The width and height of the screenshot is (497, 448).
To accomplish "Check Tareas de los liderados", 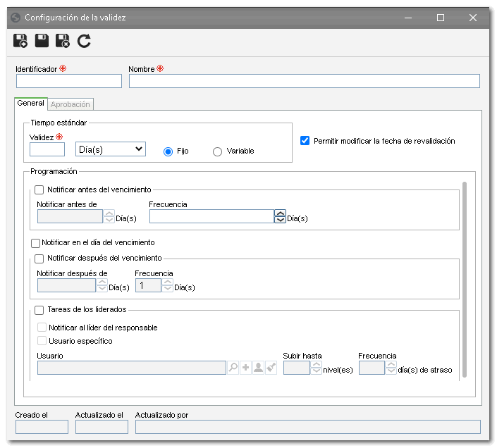I will point(39,310).
